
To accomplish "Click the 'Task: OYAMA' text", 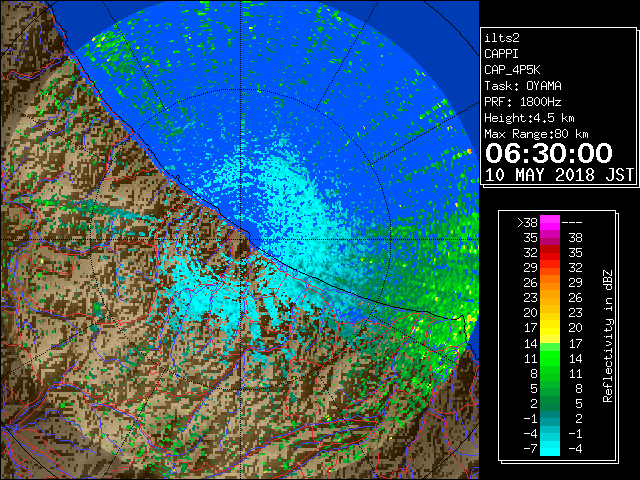I will 523,86.
